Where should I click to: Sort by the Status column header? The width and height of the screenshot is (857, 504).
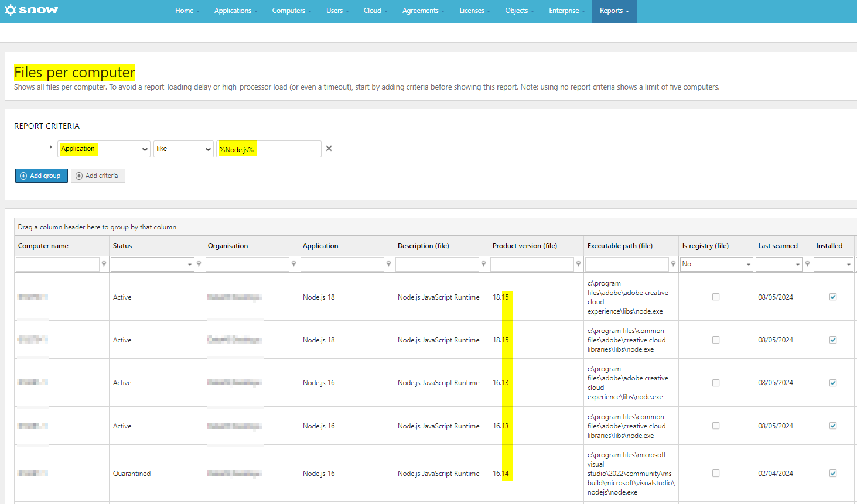(156, 246)
